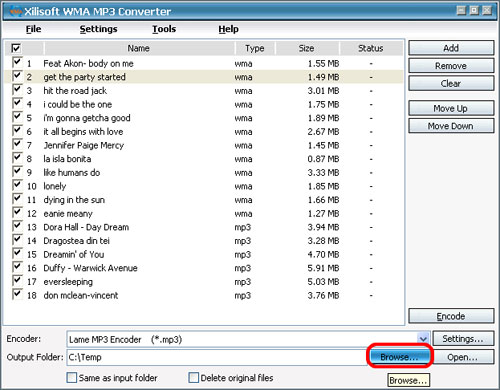
Task: Select track name 'Dora Hall - Day Dream'
Action: point(86,227)
